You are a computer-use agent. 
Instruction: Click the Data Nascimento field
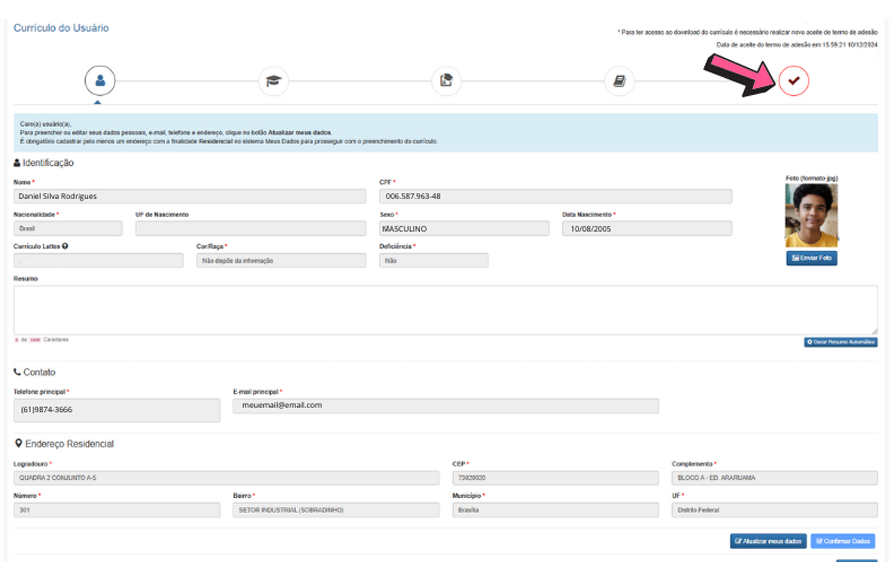pyautogui.click(x=647, y=229)
